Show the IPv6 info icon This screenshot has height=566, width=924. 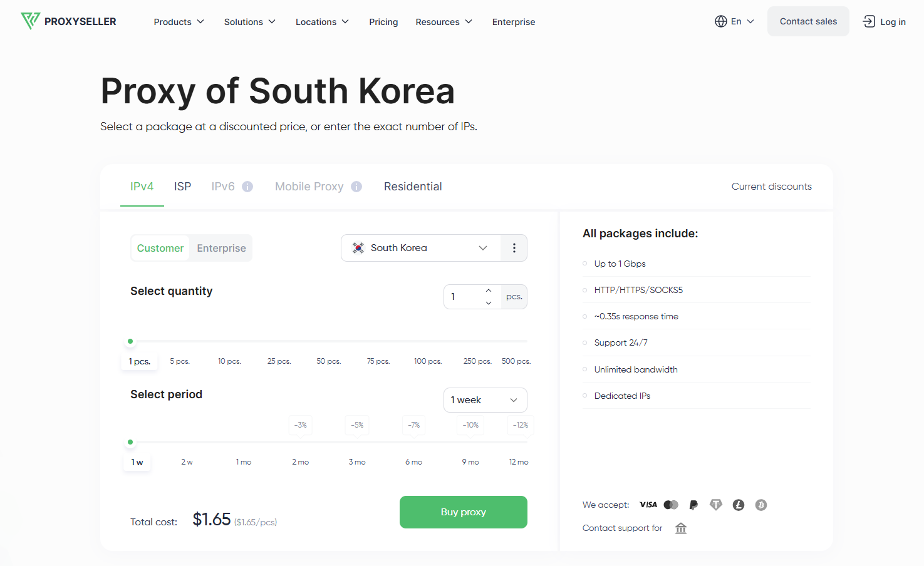tap(247, 187)
